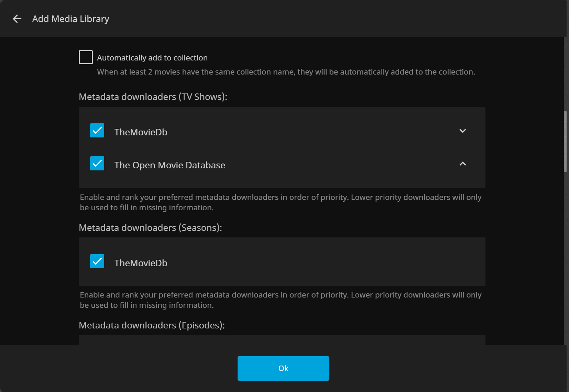Select The Open Movie Database label
The width and height of the screenshot is (569, 392).
(169, 165)
